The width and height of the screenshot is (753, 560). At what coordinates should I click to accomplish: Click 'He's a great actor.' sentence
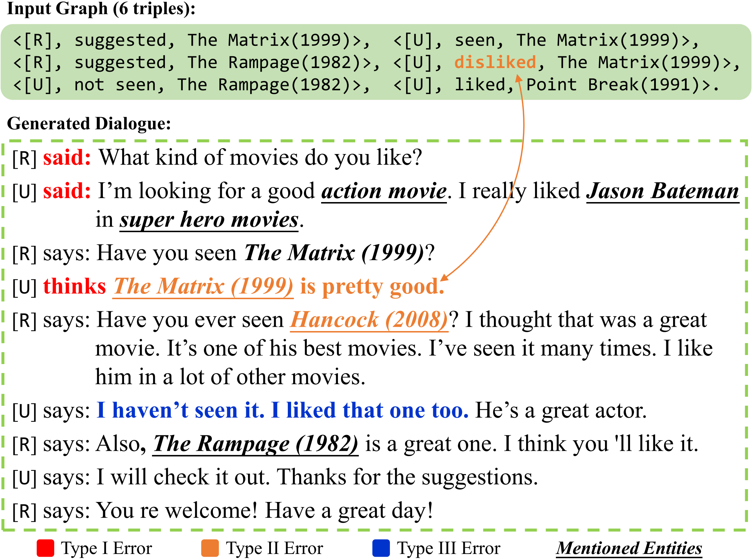(x=561, y=411)
